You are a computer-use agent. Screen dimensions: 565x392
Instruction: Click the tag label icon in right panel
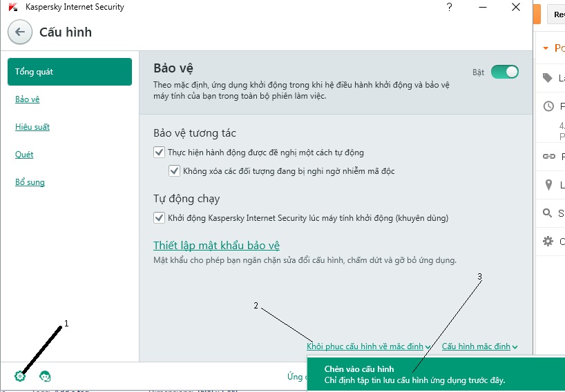pyautogui.click(x=548, y=78)
